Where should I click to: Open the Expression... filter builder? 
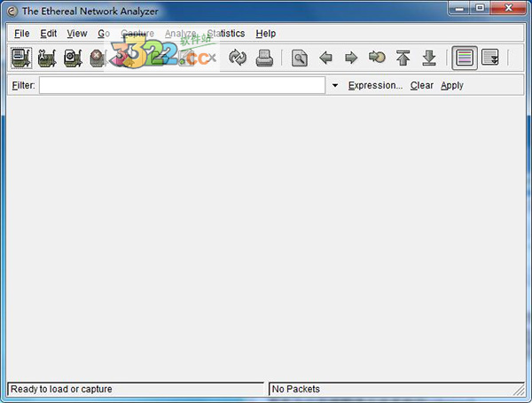click(375, 85)
